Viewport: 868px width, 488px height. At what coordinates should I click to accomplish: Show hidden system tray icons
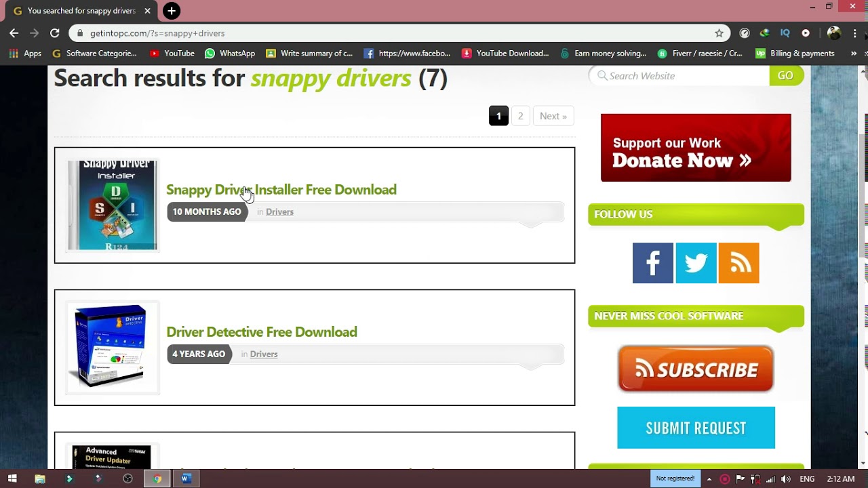point(709,479)
